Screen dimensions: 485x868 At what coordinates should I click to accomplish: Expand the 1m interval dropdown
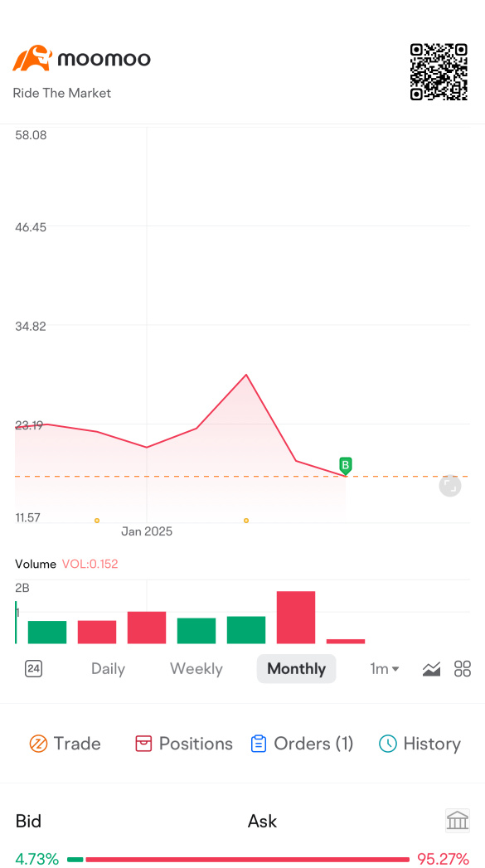pos(385,669)
